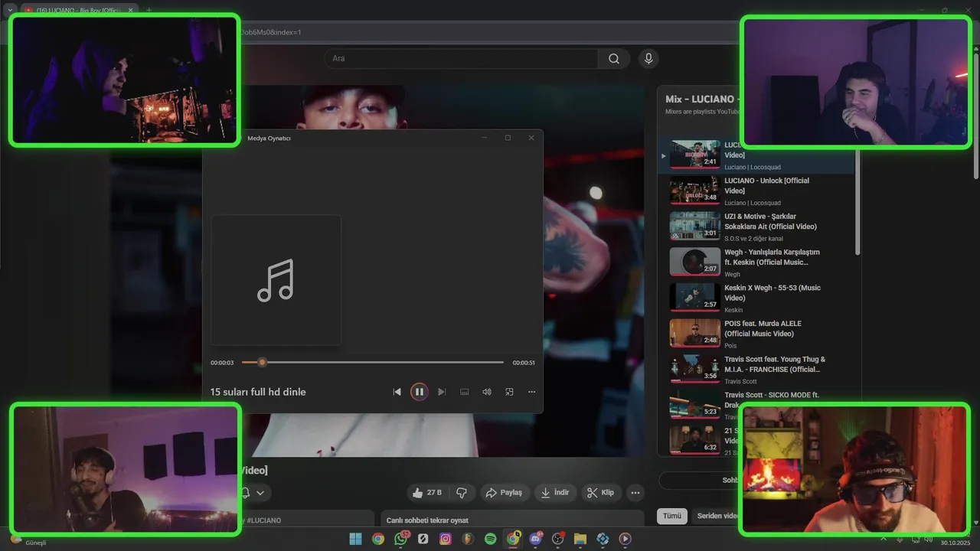Open OBS Studio from the taskbar

point(558,539)
